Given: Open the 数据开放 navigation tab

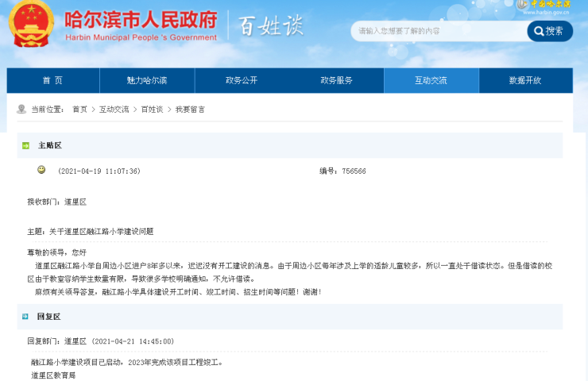Looking at the screenshot, I should click(x=525, y=81).
